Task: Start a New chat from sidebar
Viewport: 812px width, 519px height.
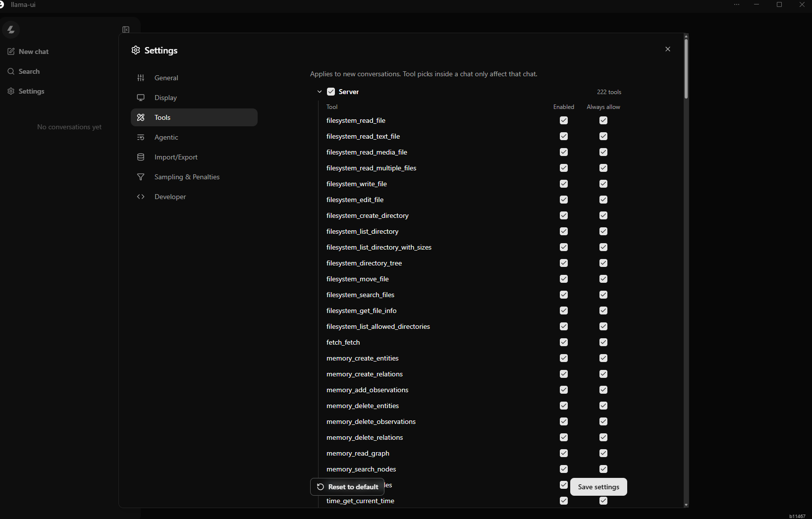Action: click(x=34, y=52)
